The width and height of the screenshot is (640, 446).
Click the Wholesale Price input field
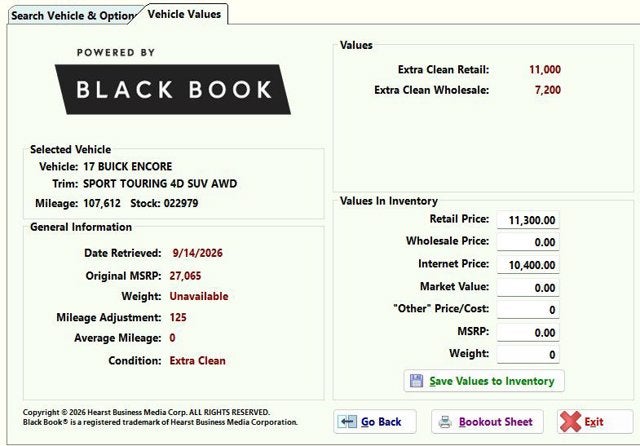coord(528,242)
